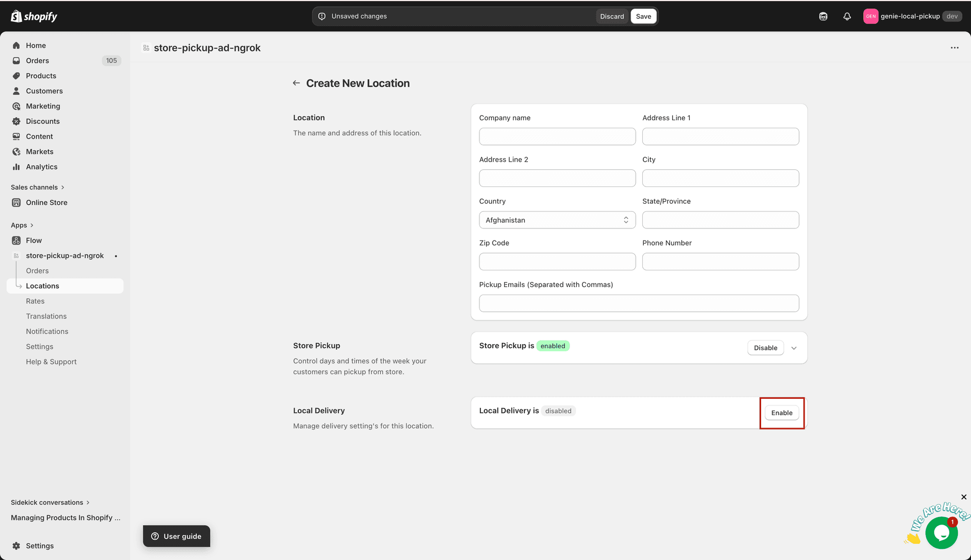The width and height of the screenshot is (971, 560).
Task: Discard the unsaved changes
Action: click(612, 16)
